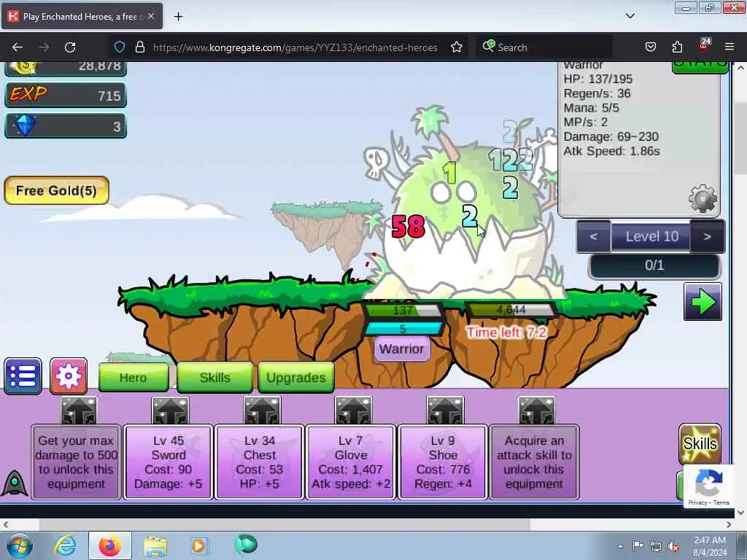Image resolution: width=747 pixels, height=560 pixels.
Task: Click the arrow above locked attack-skill equipment
Action: pyautogui.click(x=536, y=411)
